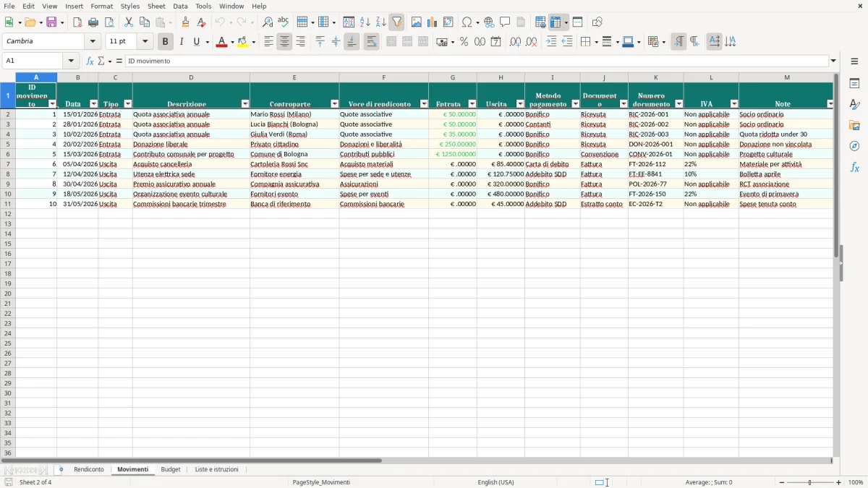Click the Zoom Out minus button

click(780, 482)
